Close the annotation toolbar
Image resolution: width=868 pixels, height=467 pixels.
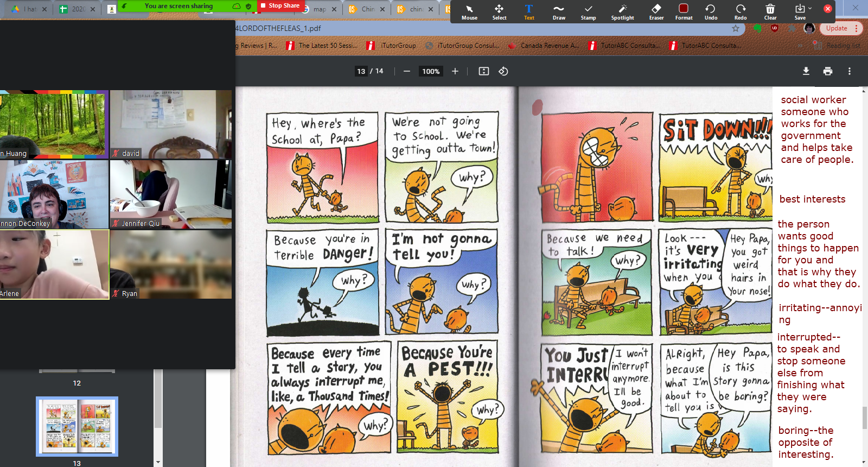point(827,9)
